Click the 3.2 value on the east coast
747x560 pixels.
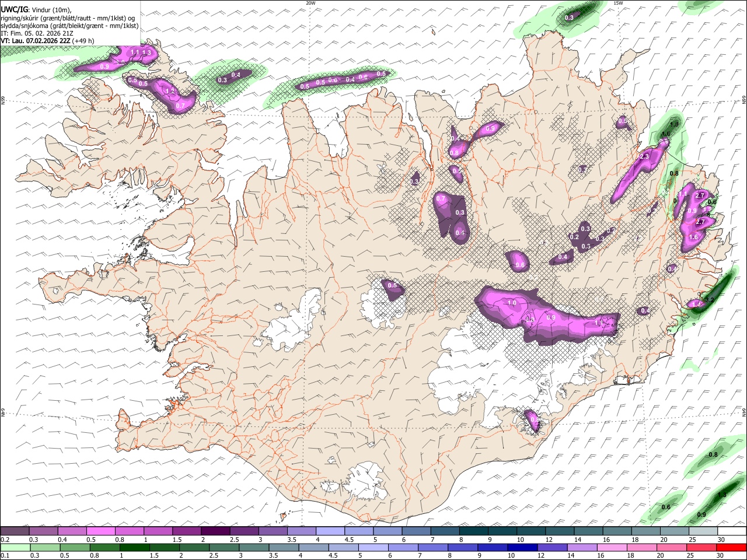[x=710, y=299]
